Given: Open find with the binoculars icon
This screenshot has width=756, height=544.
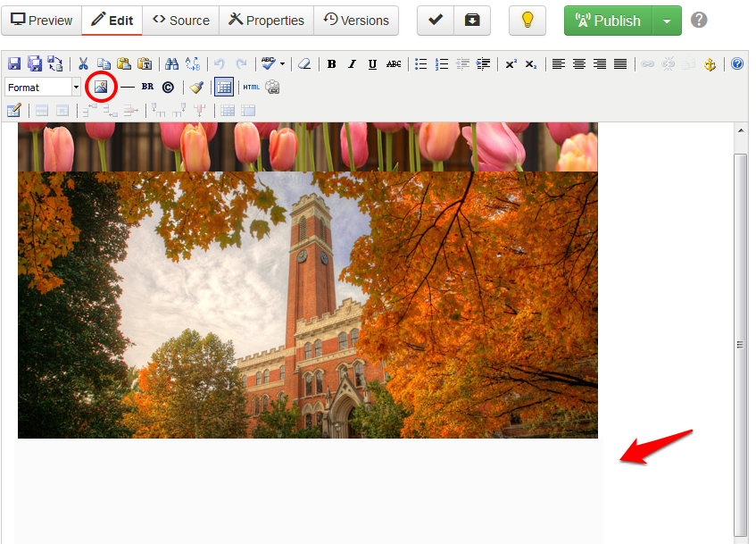Looking at the screenshot, I should click(x=172, y=64).
